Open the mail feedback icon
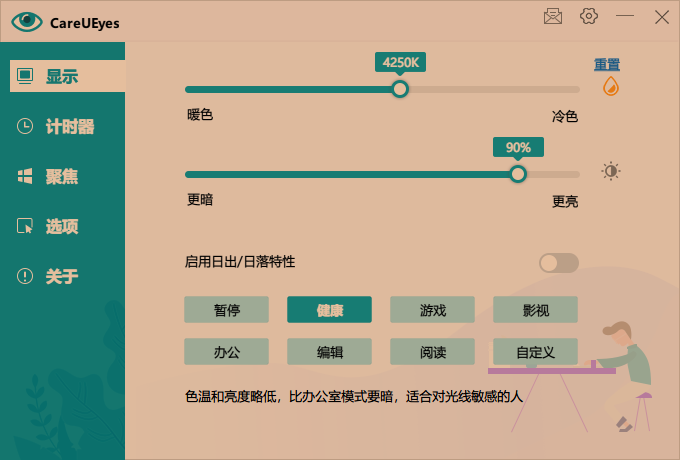 [x=553, y=16]
